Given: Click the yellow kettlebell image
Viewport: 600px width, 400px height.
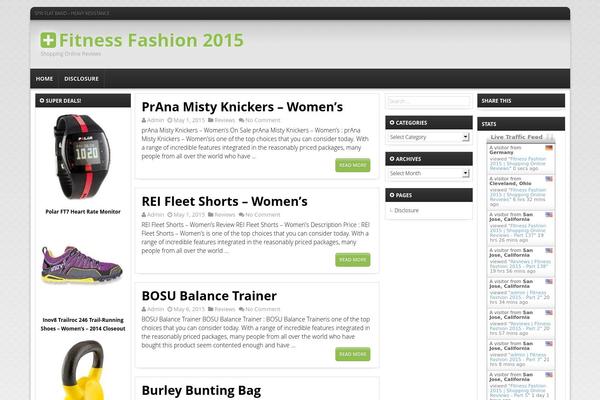Looking at the screenshot, I should (83, 370).
